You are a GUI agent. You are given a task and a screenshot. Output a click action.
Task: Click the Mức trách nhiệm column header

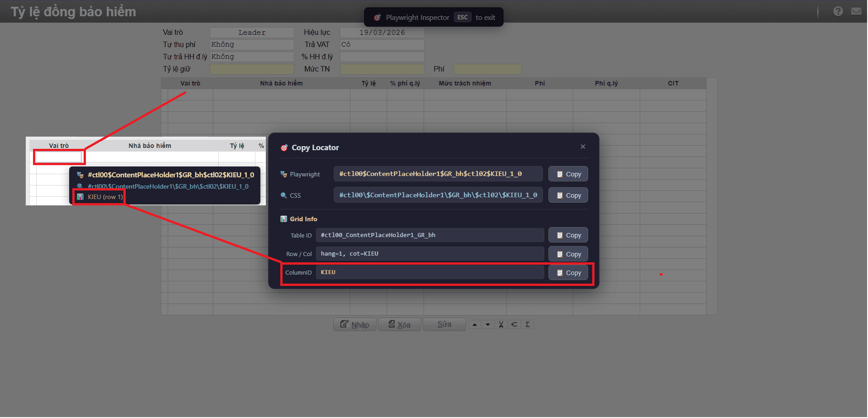tap(465, 83)
